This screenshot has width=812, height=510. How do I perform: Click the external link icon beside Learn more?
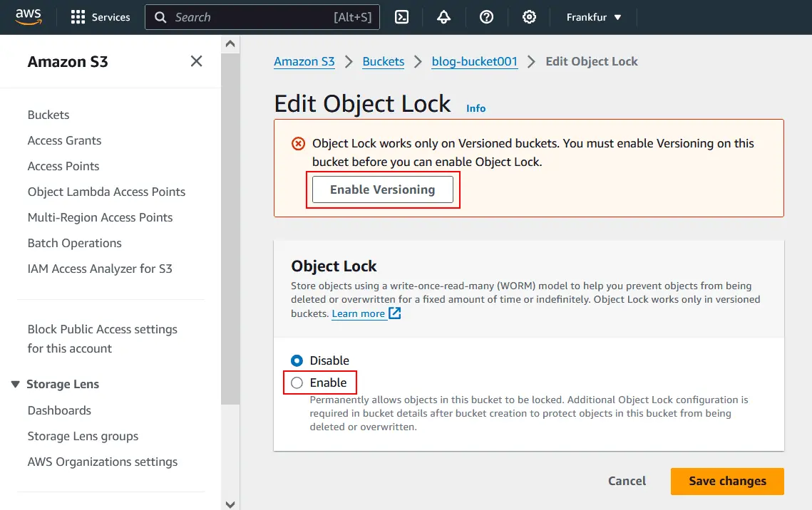[395, 313]
